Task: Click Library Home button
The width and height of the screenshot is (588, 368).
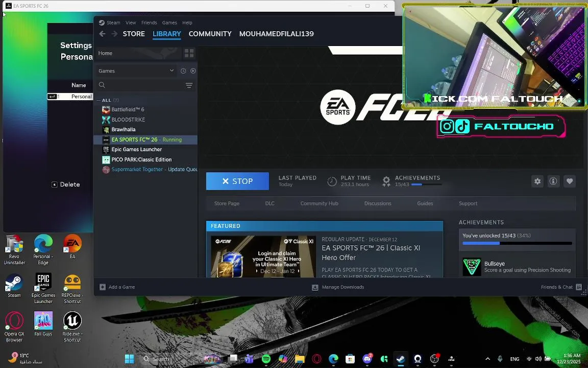Action: coord(138,53)
